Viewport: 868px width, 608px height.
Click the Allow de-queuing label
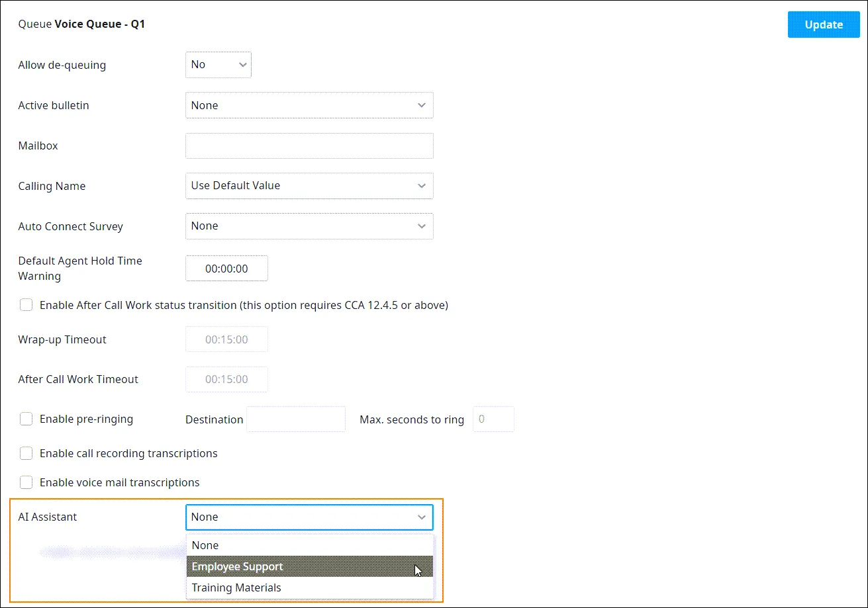pyautogui.click(x=62, y=65)
